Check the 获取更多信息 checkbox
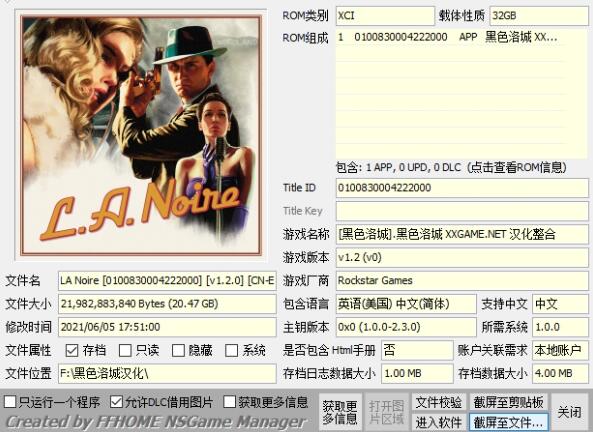Screen dimensions: 593x432 [230, 402]
